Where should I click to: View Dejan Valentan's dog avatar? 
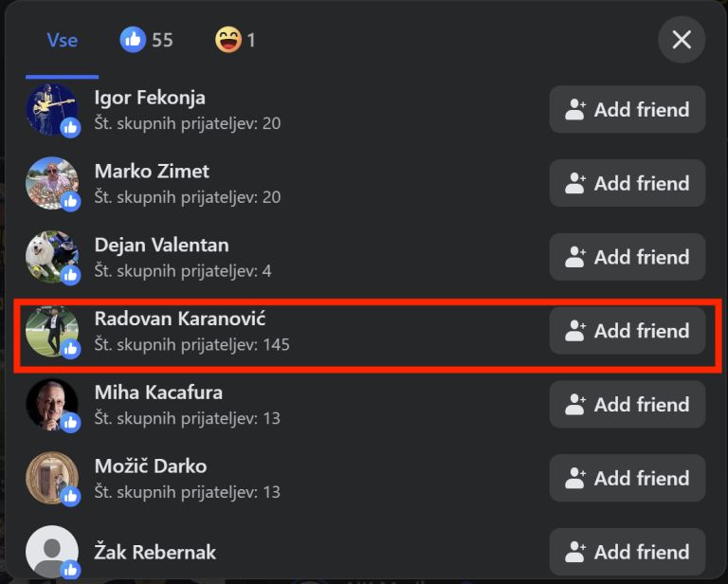pos(52,257)
